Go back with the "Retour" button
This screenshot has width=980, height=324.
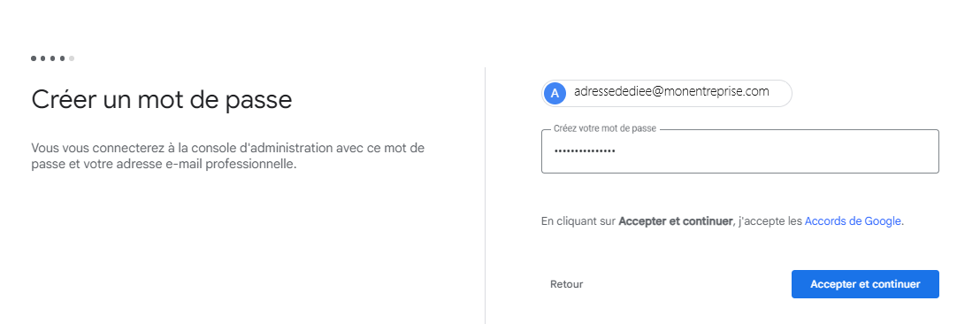pos(566,284)
